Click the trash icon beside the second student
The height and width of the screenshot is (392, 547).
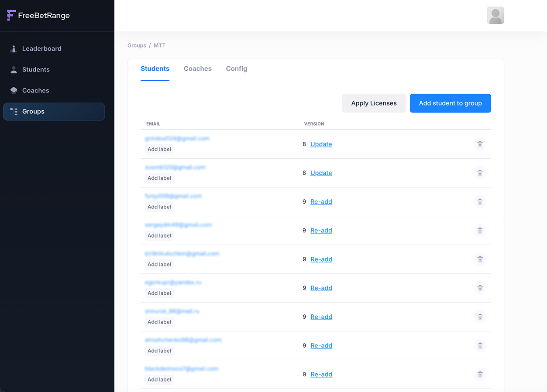click(480, 173)
